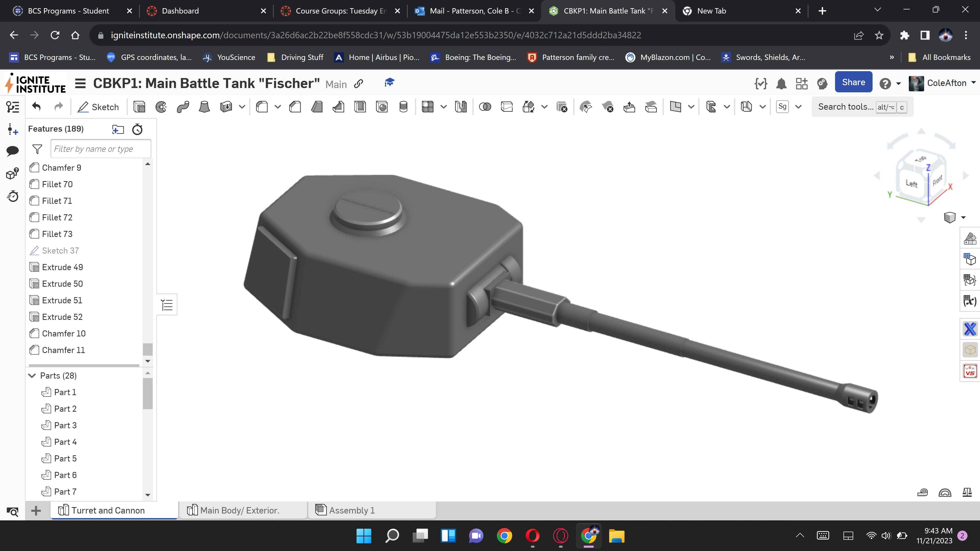Viewport: 980px width, 551px height.
Task: Collapse the Parts (28) list
Action: [x=32, y=376]
